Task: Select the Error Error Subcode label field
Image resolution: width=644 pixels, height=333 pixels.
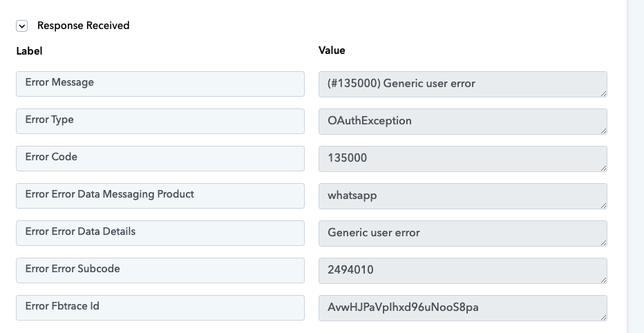Action: tap(160, 271)
